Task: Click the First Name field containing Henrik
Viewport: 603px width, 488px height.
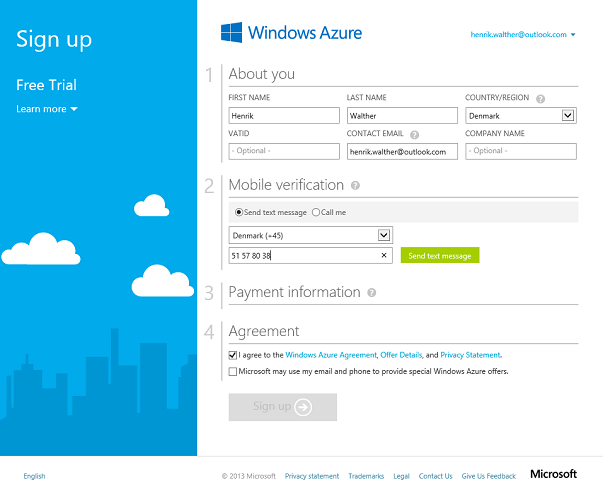Action: pyautogui.click(x=284, y=115)
